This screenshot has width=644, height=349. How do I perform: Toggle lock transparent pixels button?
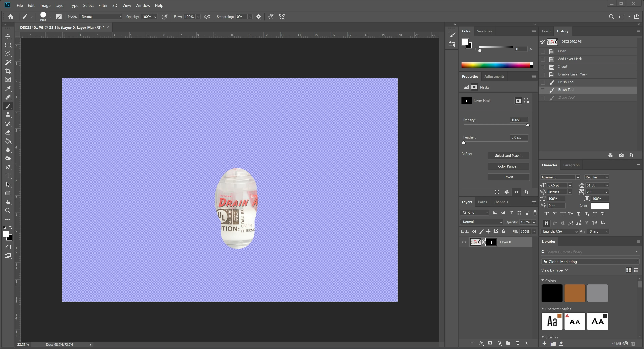click(474, 231)
